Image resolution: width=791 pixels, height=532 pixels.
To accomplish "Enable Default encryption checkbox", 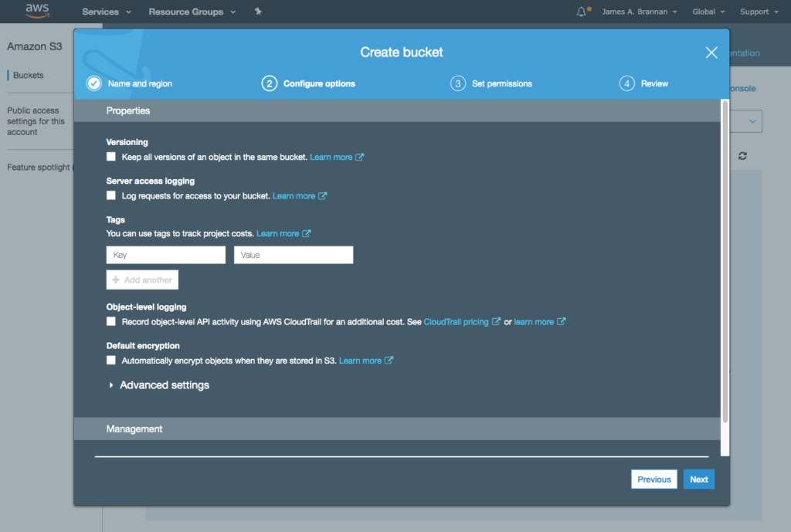I will (111, 361).
